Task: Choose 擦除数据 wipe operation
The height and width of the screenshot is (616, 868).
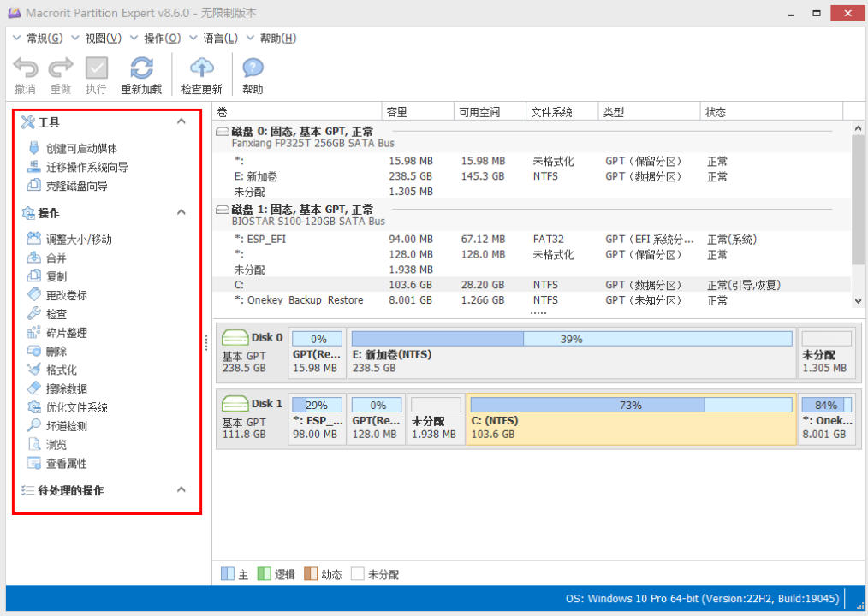Action: coord(66,388)
